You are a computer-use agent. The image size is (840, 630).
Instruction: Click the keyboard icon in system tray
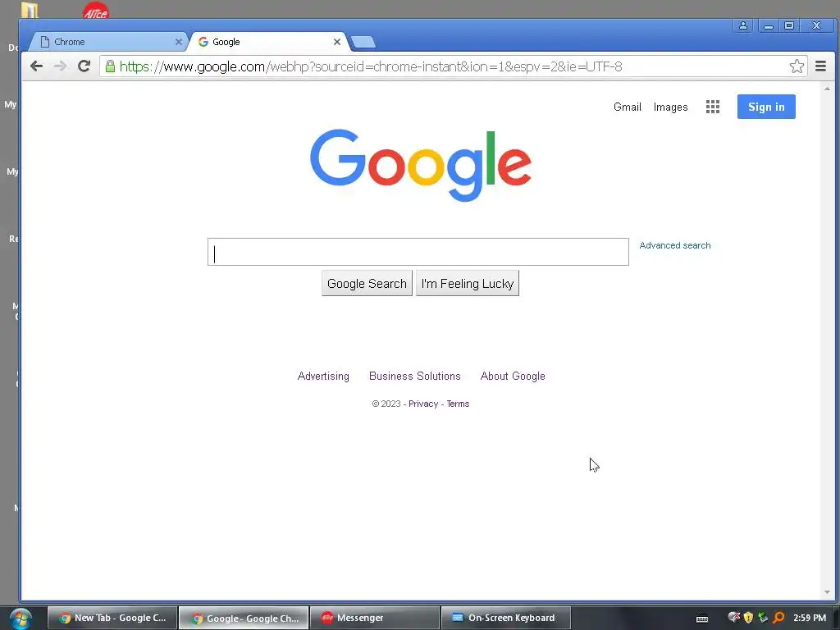coord(702,619)
